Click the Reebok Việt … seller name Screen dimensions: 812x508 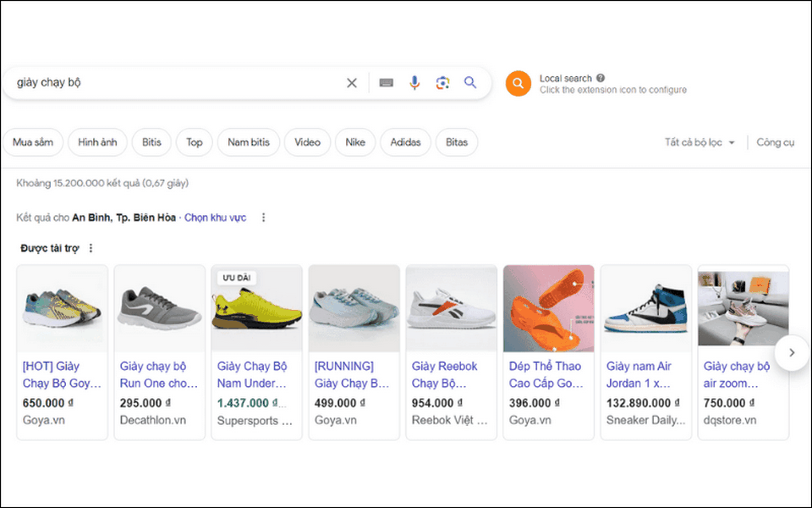tap(449, 421)
